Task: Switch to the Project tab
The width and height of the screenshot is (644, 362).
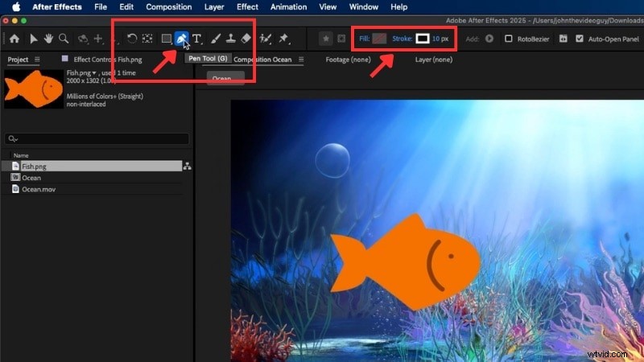Action: coord(18,60)
